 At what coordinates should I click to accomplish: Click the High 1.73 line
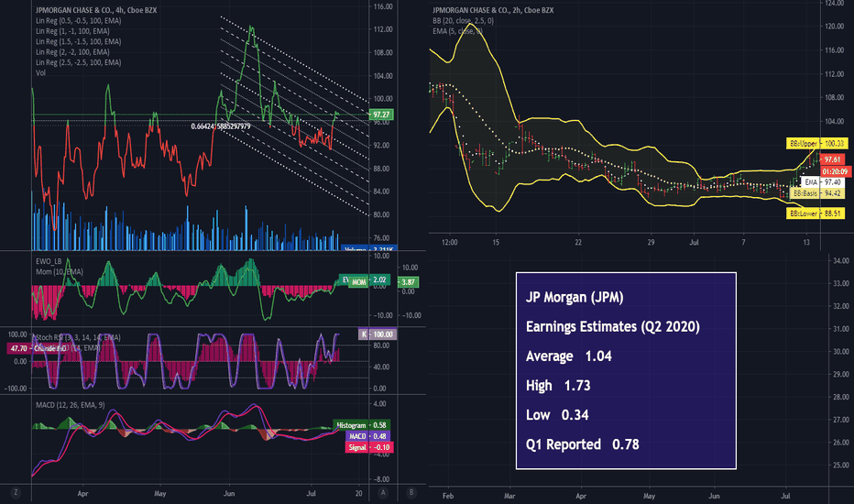pos(558,386)
